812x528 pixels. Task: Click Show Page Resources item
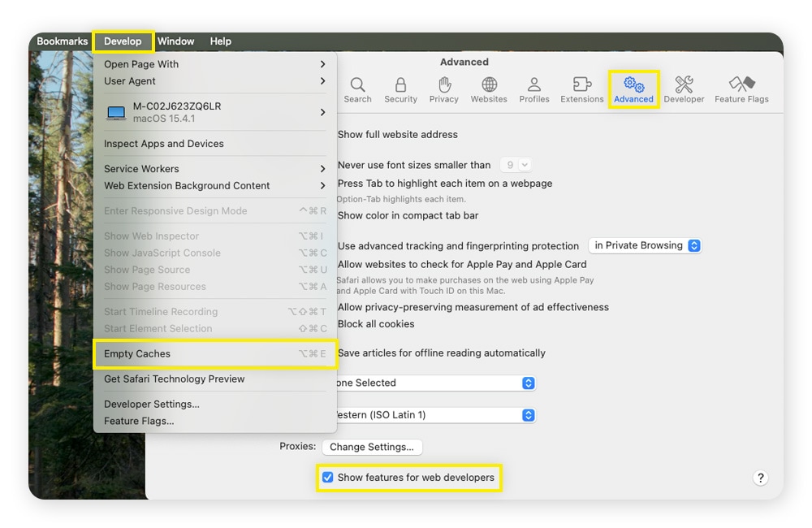[x=215, y=287]
